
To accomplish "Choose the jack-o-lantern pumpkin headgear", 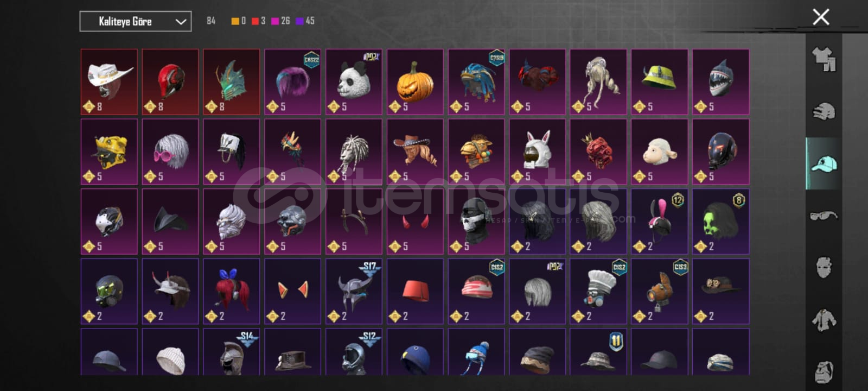I will click(415, 81).
